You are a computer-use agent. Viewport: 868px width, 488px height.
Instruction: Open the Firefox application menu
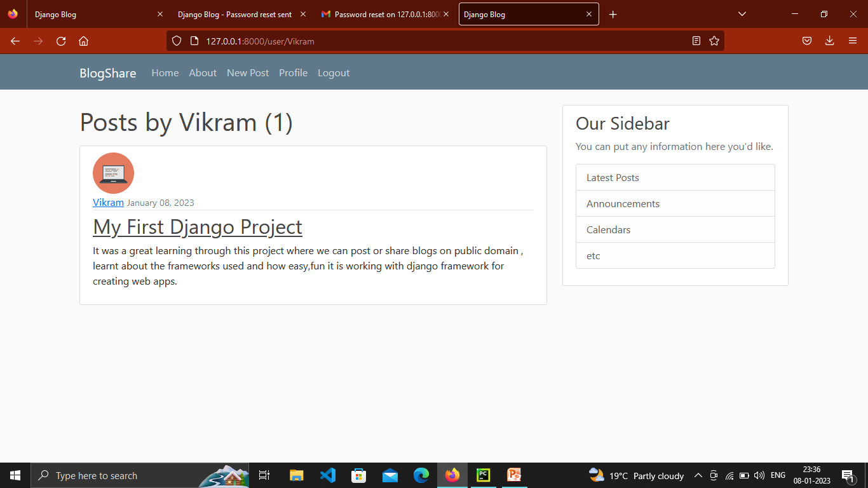[x=853, y=41]
